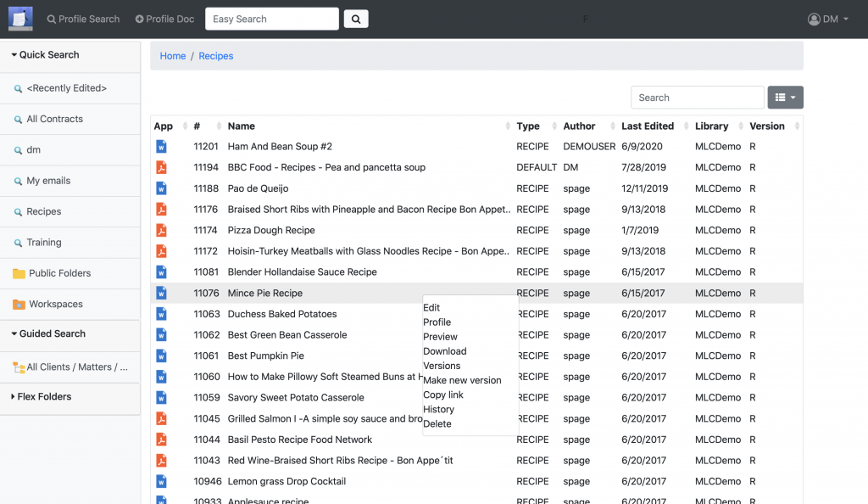Click PDF icon for Hoisin-Turkey Meatballs

pos(161,251)
